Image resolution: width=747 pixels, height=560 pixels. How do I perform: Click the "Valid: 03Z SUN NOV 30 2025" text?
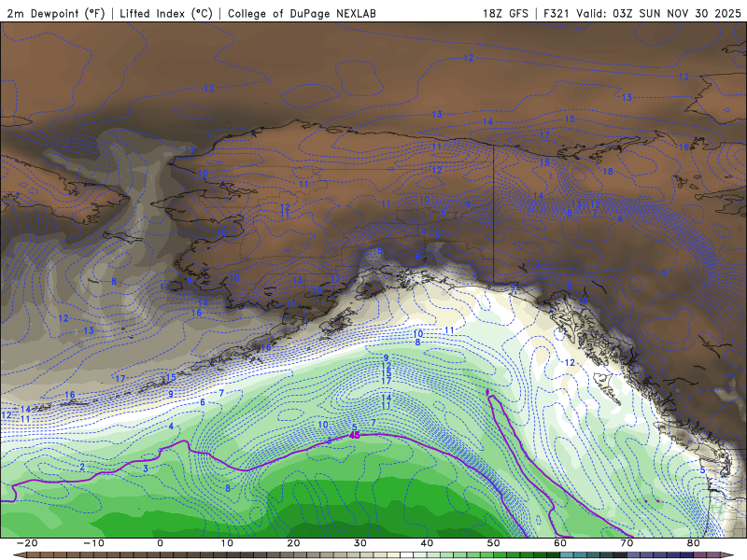(659, 13)
